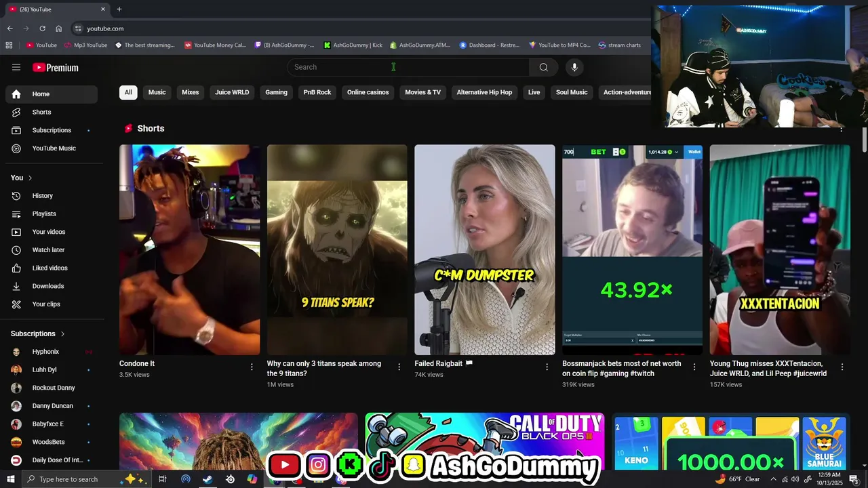Open the YouTube Money Cal bookmark
The height and width of the screenshot is (488, 868).
pyautogui.click(x=215, y=45)
